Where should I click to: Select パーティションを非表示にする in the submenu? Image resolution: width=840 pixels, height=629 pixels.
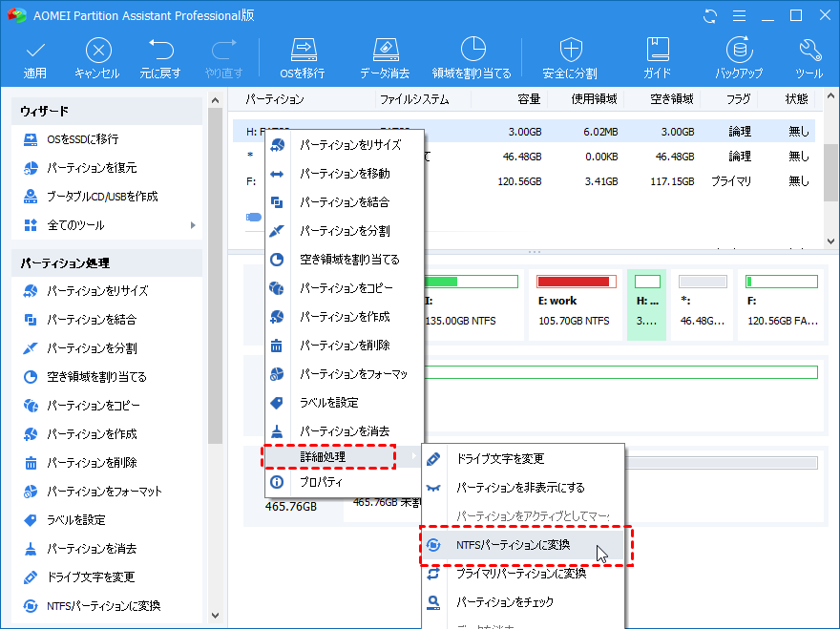pos(523,488)
